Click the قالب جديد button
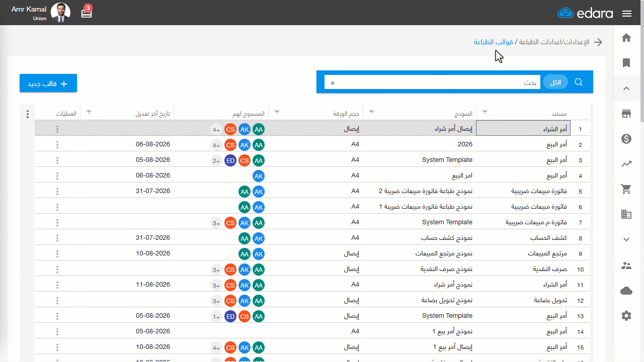Screen dimensions: 644x362 pyautogui.click(x=48, y=83)
